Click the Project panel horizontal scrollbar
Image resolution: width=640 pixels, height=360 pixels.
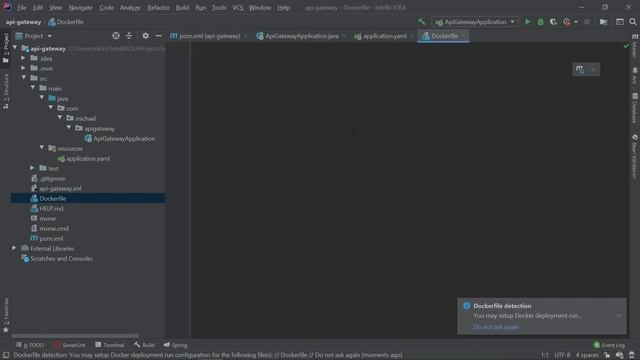click(x=75, y=336)
